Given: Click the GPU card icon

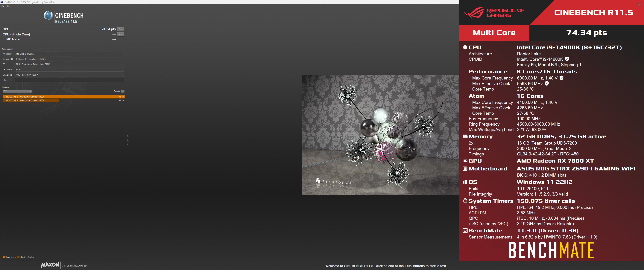Looking at the screenshot, I should 465,161.
